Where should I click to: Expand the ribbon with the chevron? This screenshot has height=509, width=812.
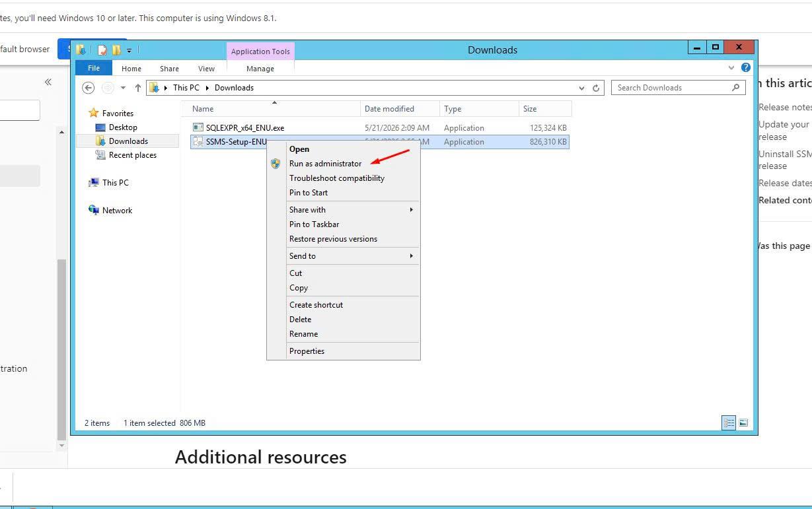[731, 67]
